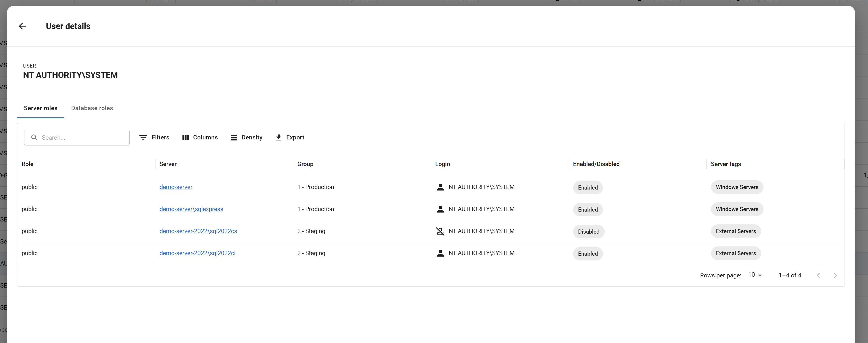The height and width of the screenshot is (343, 868).
Task: Click the search magnifier icon
Action: coord(34,137)
